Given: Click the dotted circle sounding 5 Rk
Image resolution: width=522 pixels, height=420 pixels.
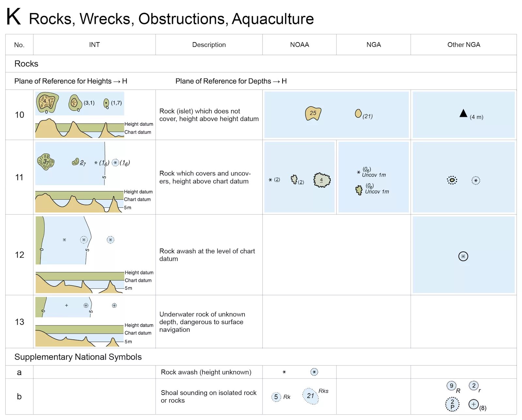Looking at the screenshot, I should point(276,397).
